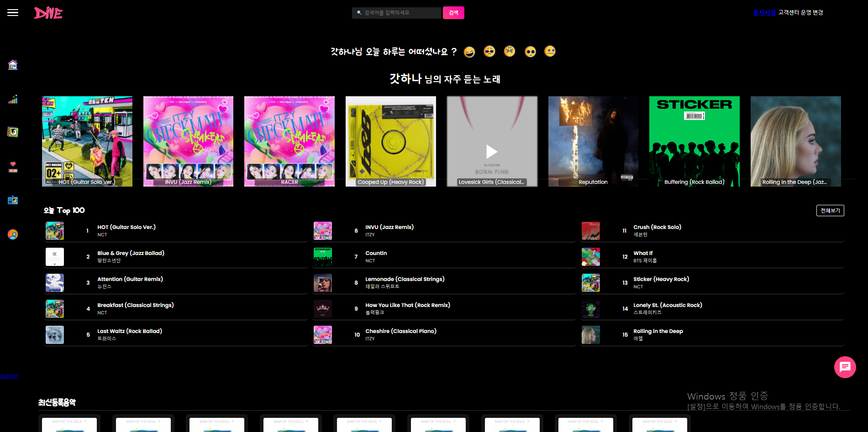Image resolution: width=868 pixels, height=432 pixels.
Task: Click rank 15 Rolling in the Deep title
Action: click(x=658, y=331)
